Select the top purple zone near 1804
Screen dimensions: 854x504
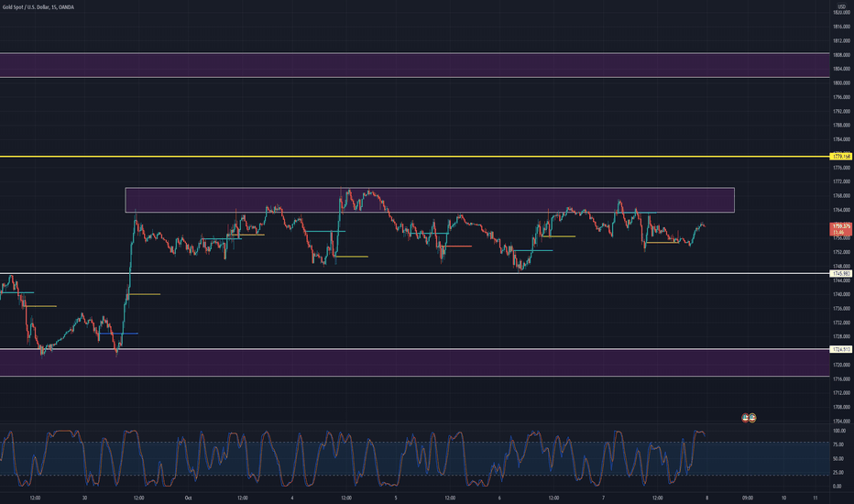414,65
